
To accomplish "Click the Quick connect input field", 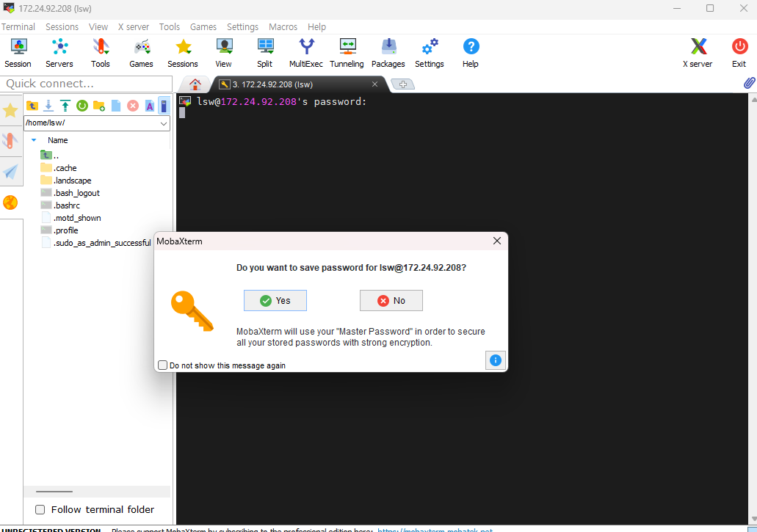I will tap(87, 84).
